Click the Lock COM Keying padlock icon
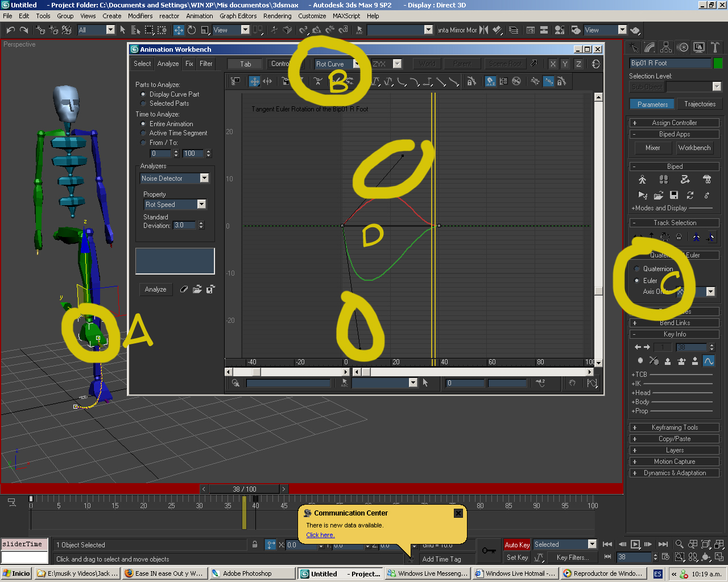The image size is (728, 582). tap(679, 237)
